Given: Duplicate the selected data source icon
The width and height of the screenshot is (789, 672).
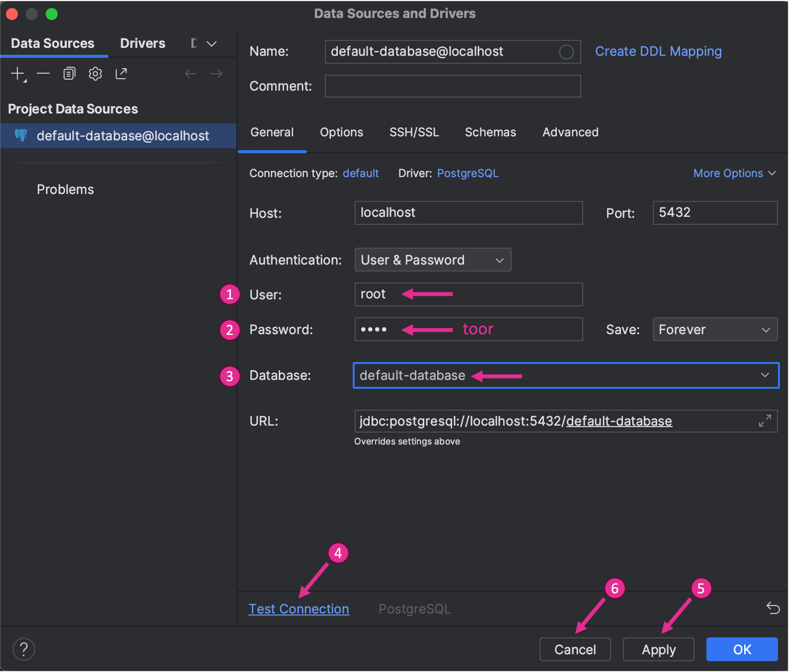Looking at the screenshot, I should click(69, 74).
